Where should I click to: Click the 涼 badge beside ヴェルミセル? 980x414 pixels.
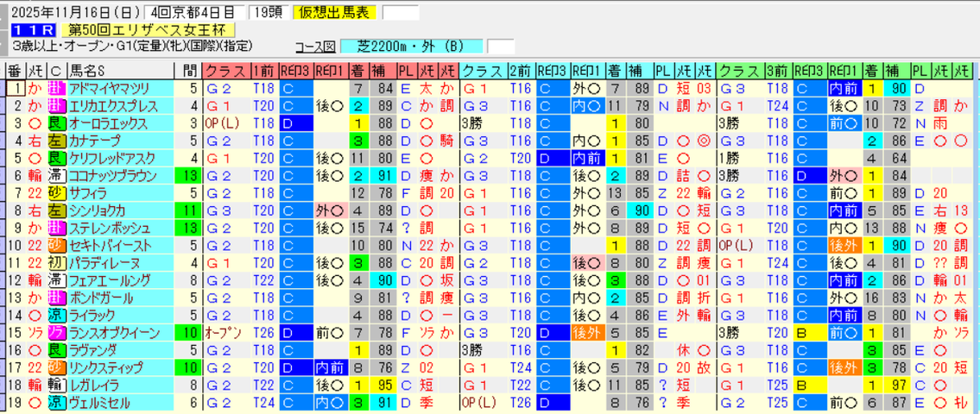56,402
